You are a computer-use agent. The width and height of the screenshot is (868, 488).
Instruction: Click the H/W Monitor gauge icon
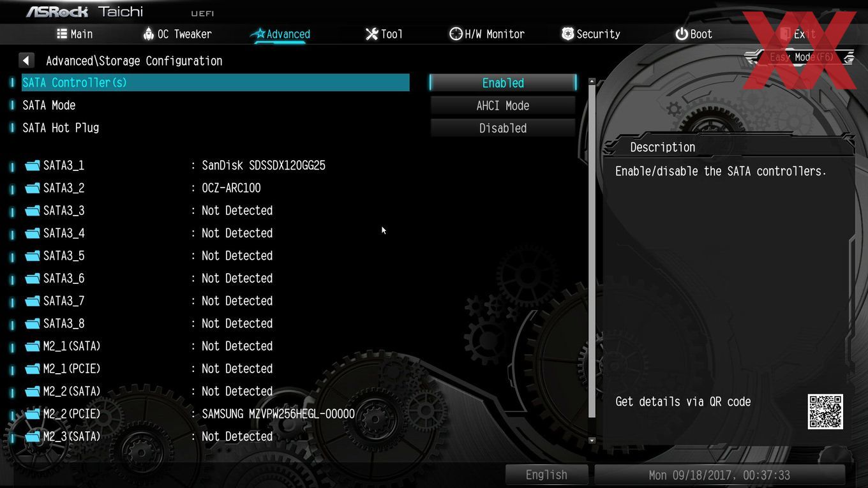pos(456,34)
